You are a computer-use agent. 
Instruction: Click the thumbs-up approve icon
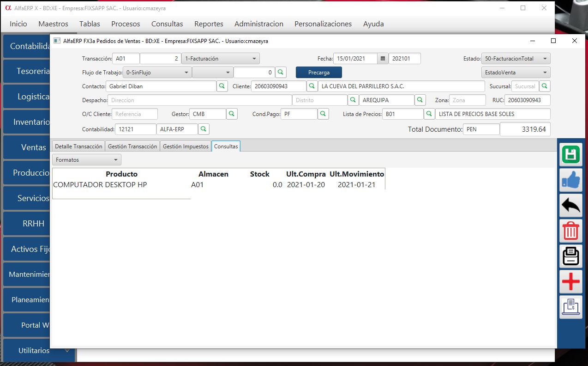(571, 180)
